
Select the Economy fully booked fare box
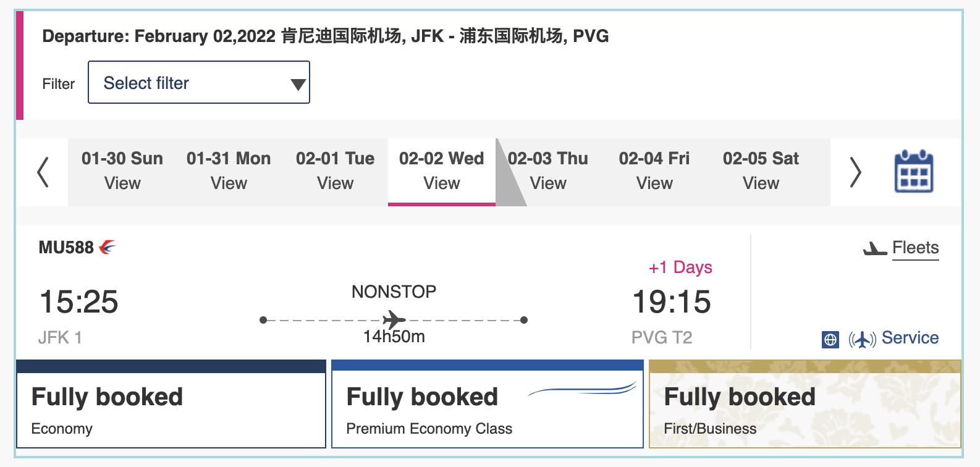(x=171, y=404)
